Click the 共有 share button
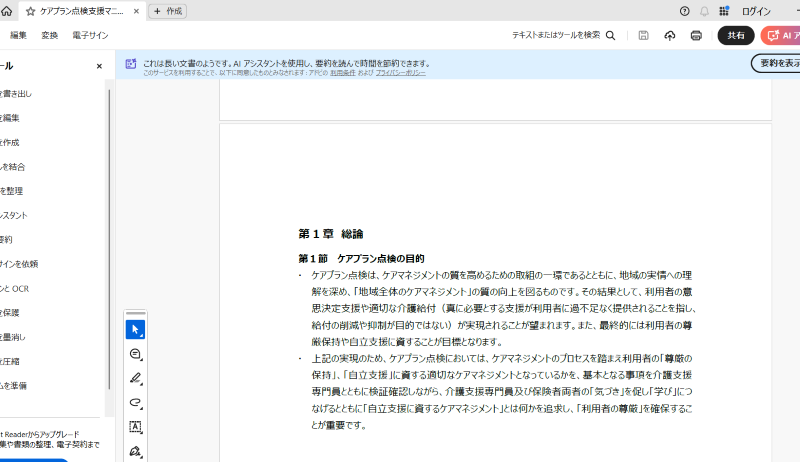The width and height of the screenshot is (800, 462). click(736, 35)
